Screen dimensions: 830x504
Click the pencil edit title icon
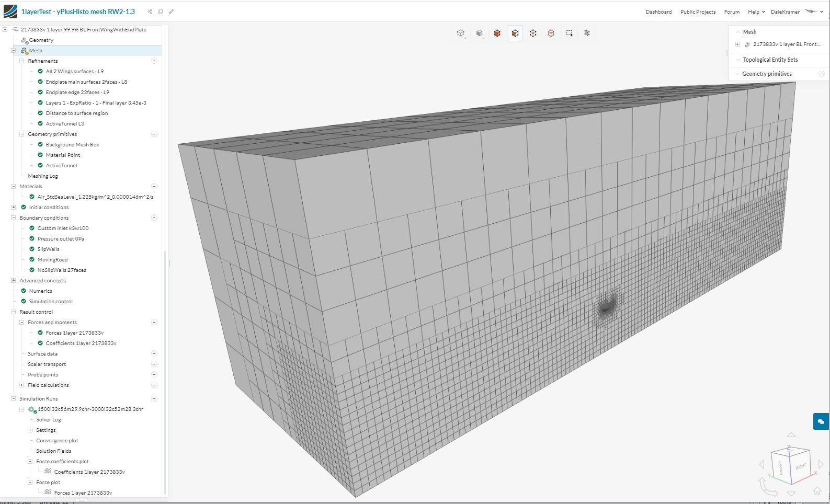[x=171, y=12]
